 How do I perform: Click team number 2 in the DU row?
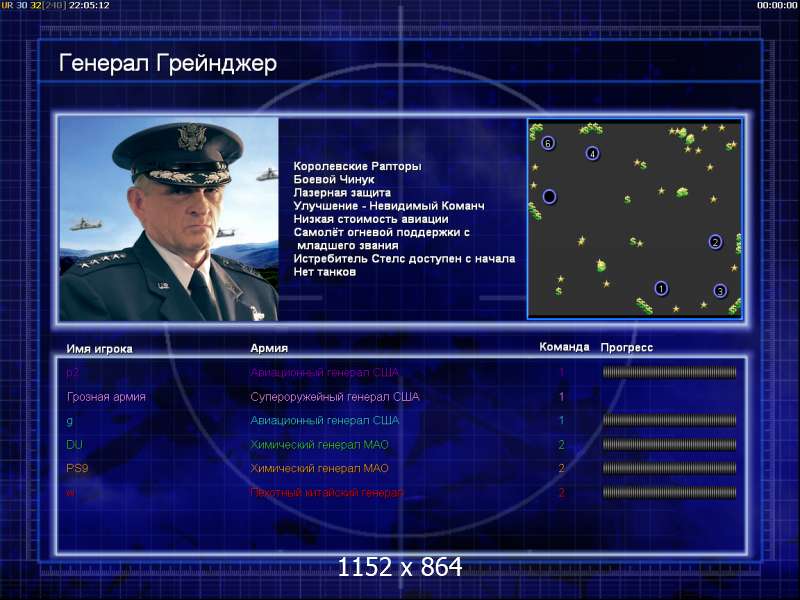562,444
